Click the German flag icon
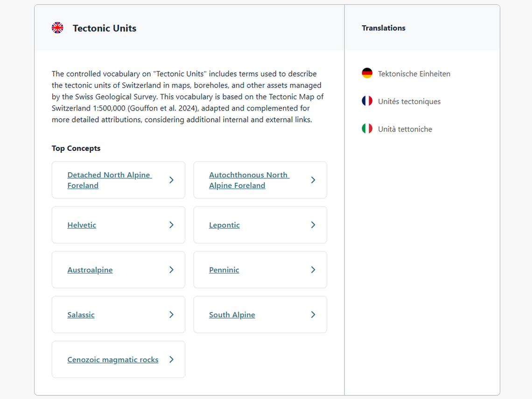Image resolution: width=532 pixels, height=399 pixels. (367, 73)
